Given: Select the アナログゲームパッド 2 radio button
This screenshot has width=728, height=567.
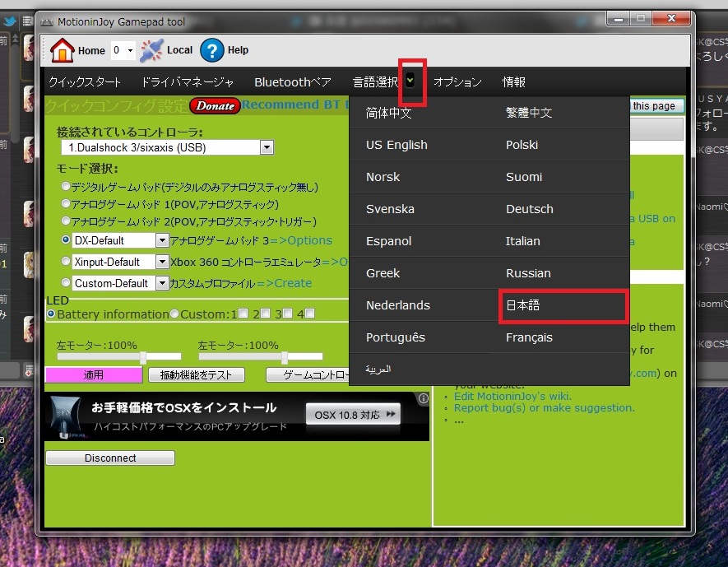Looking at the screenshot, I should (66, 221).
